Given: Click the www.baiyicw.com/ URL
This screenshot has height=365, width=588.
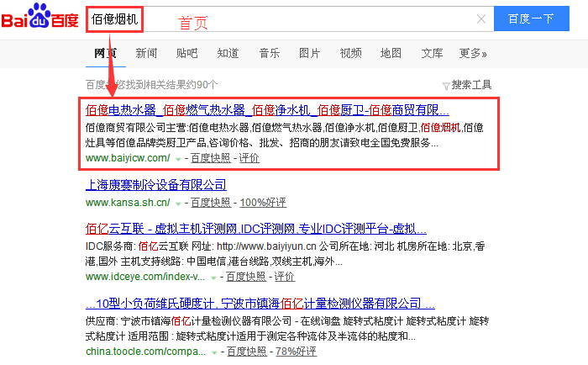Looking at the screenshot, I should tap(128, 158).
